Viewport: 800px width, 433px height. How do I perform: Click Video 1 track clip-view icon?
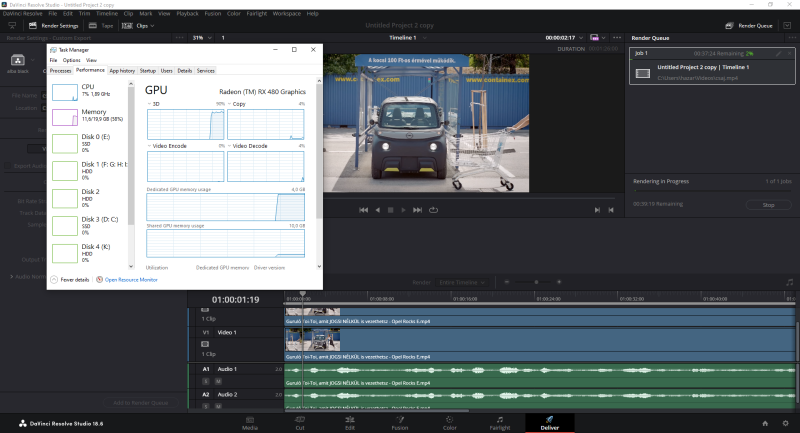205,344
